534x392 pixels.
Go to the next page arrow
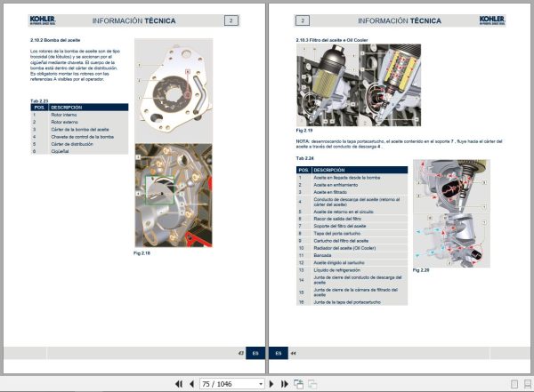(271, 384)
